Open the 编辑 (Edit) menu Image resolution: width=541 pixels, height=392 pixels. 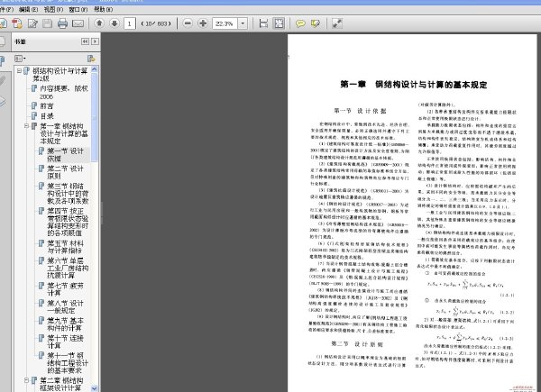[28, 10]
